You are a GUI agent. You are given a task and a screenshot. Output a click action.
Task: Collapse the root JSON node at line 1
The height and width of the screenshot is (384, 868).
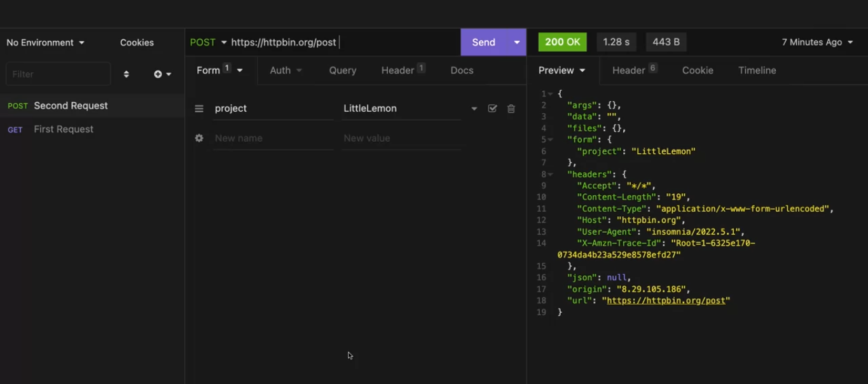550,94
